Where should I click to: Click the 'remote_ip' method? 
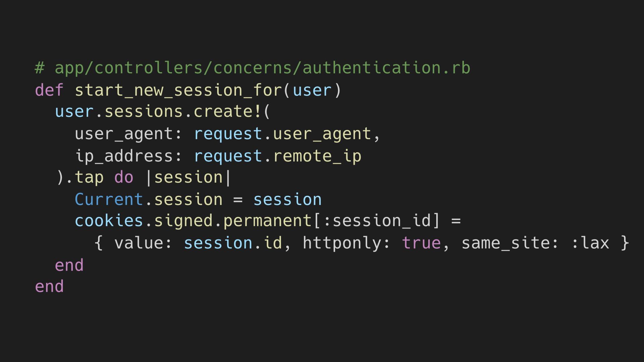[x=317, y=157]
